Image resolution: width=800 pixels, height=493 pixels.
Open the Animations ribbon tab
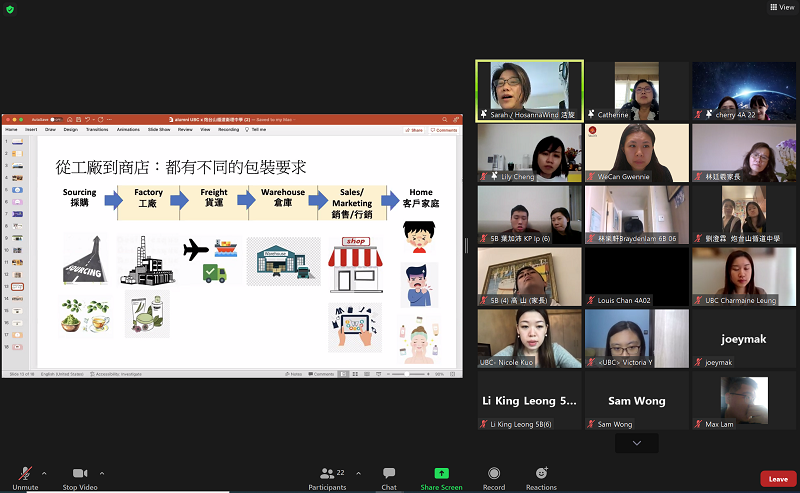(x=128, y=130)
